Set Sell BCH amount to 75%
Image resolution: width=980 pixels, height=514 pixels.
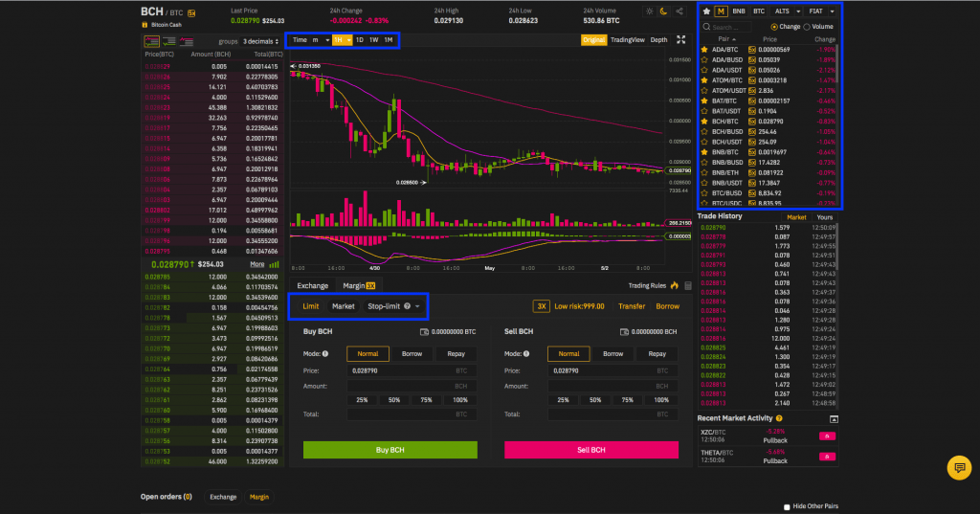coord(628,400)
